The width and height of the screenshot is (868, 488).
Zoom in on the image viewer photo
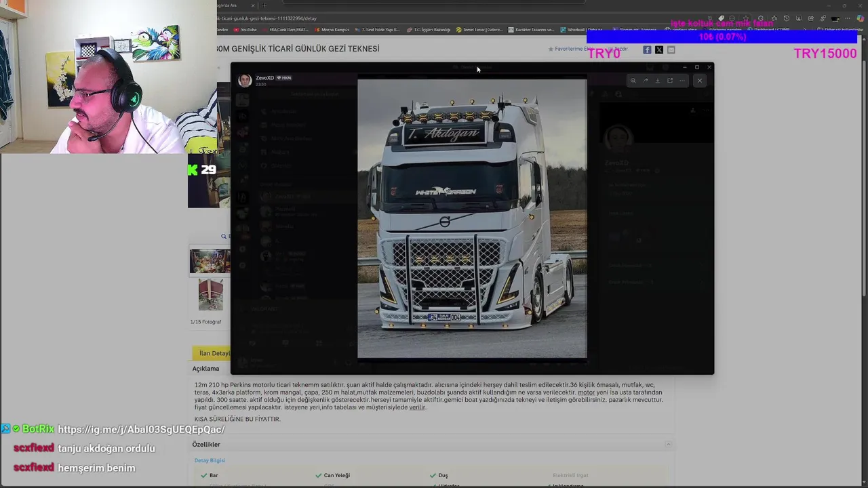pos(633,81)
